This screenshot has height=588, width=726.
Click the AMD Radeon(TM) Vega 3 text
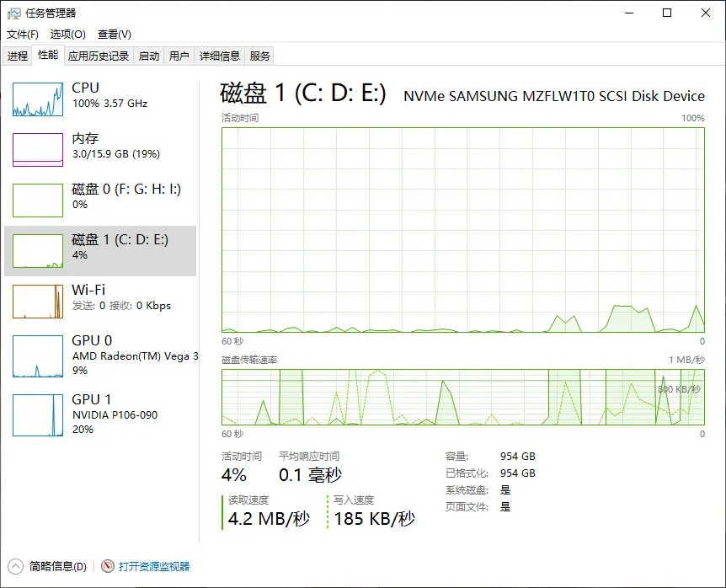(136, 356)
